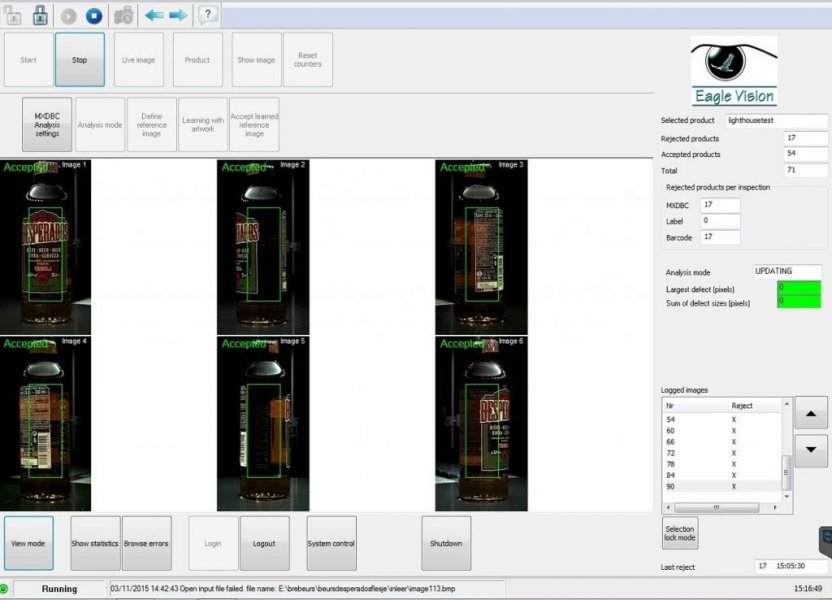This screenshot has height=600, width=832.
Task: Click the Eagle Vision logo
Action: pos(734,71)
